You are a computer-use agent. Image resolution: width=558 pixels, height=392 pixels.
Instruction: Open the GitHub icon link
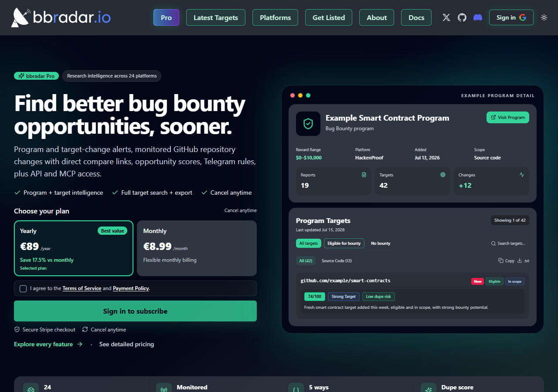click(462, 17)
